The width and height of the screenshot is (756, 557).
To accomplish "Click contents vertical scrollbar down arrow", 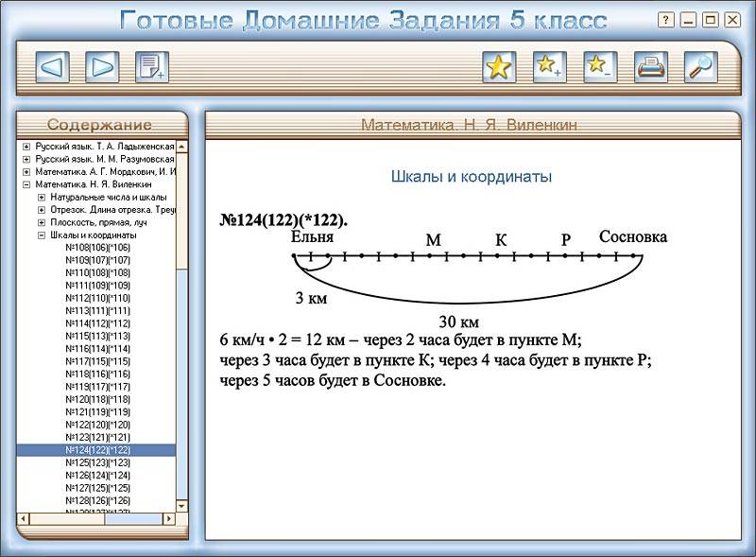I will 181,506.
